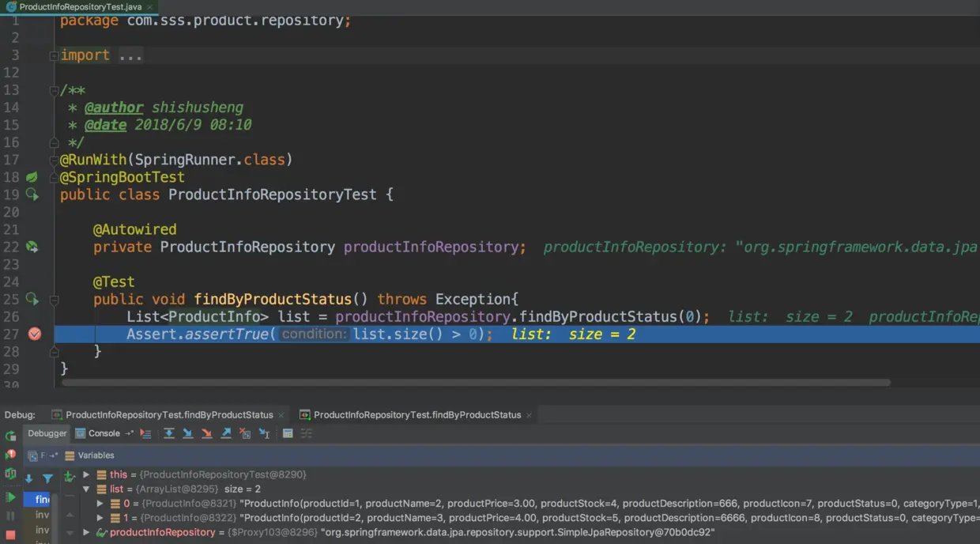Select the ProductInfoRepositoryTest.java editor tab

pos(80,6)
